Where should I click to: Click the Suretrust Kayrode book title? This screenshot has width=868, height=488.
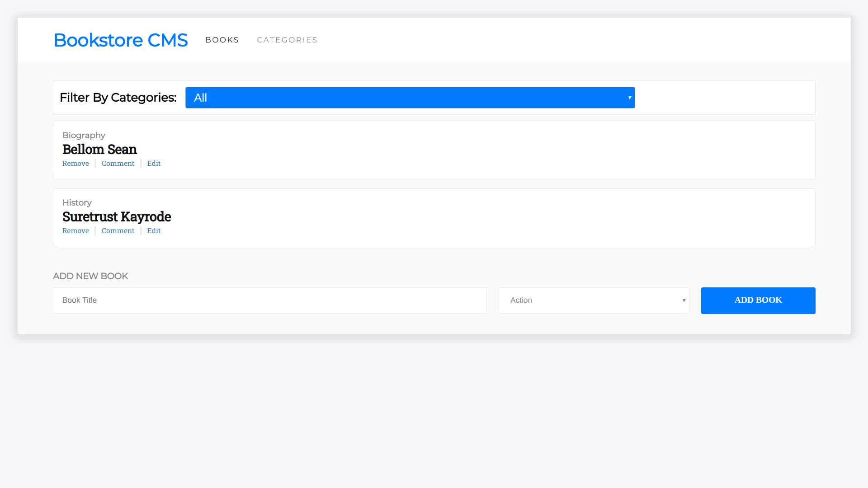[117, 217]
